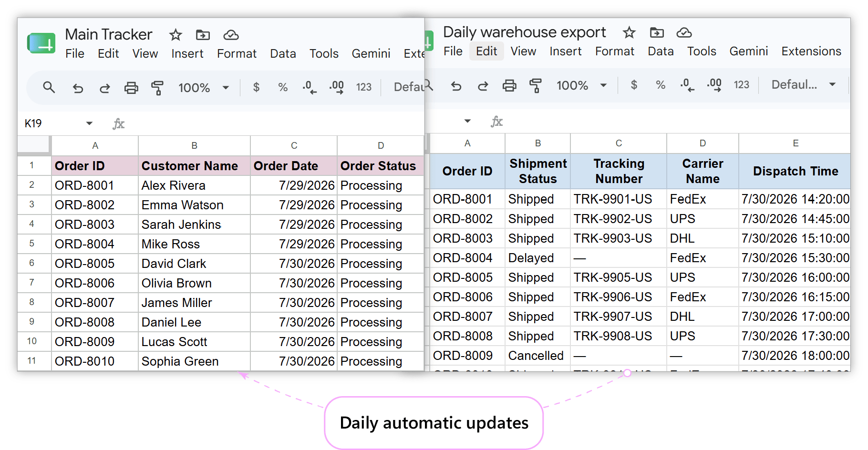This screenshot has height=450, width=868.
Task: Use paint format in Daily warehouse export
Action: 535,85
